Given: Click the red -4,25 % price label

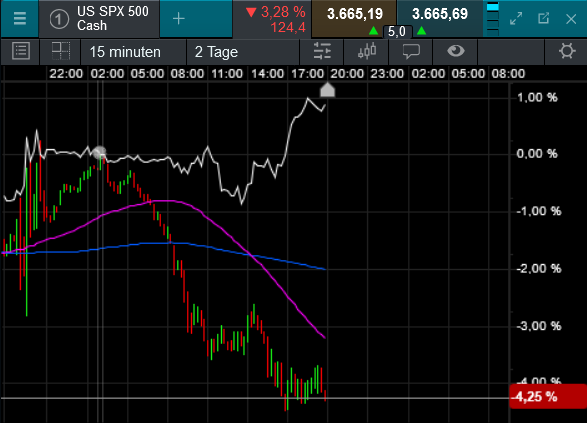Looking at the screenshot, I should point(548,396).
